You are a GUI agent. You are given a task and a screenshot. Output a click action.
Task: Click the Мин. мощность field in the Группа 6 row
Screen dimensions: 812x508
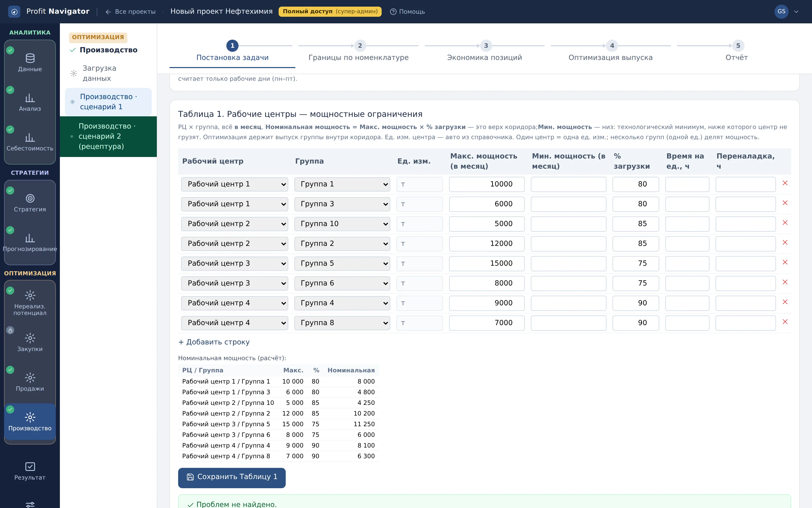568,283
